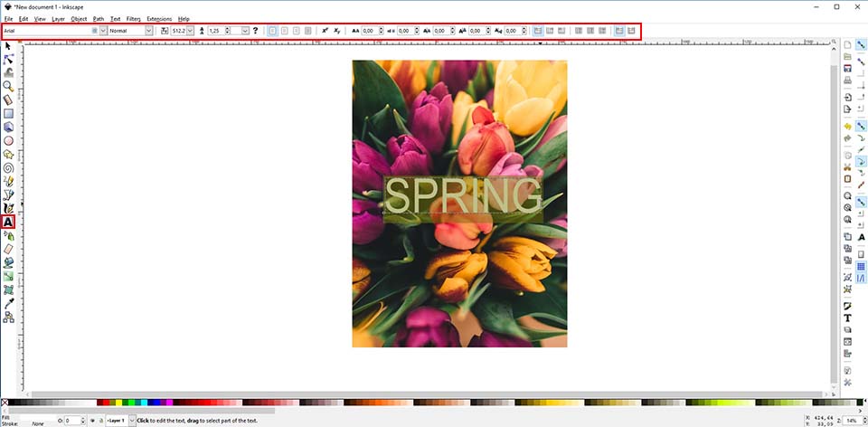Set text alignment to left
Viewport: 868px width, 427px height.
[x=273, y=31]
